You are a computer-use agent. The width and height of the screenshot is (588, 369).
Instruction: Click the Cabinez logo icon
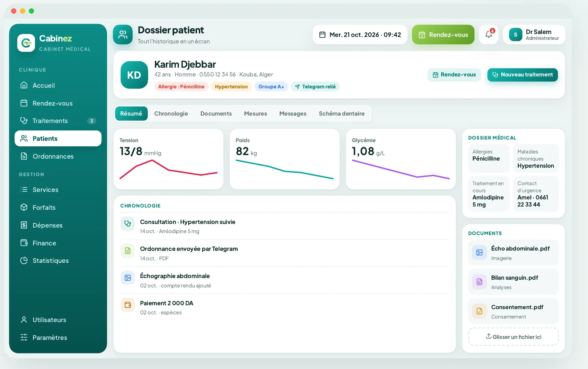26,43
